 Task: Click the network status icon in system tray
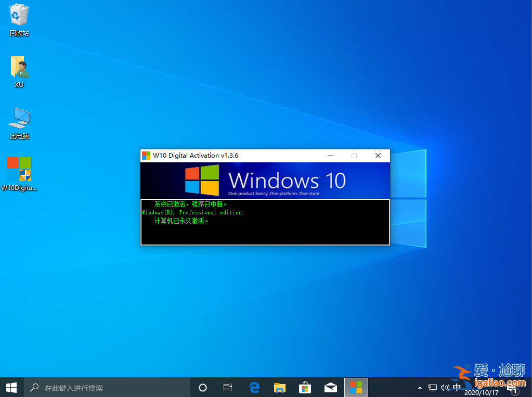click(x=432, y=388)
